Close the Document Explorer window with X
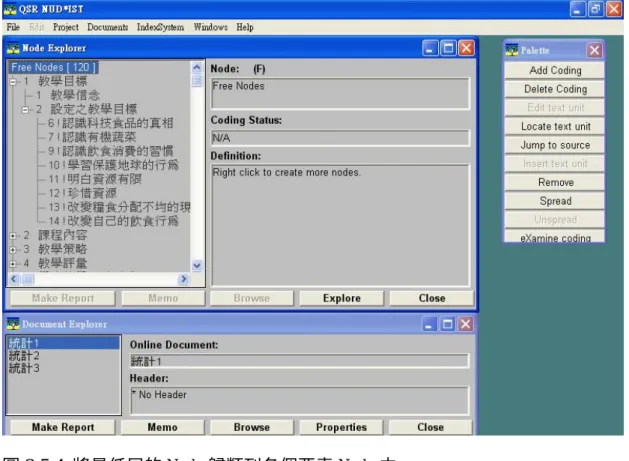Screen dimensions: 629x461 pyautogui.click(x=466, y=324)
